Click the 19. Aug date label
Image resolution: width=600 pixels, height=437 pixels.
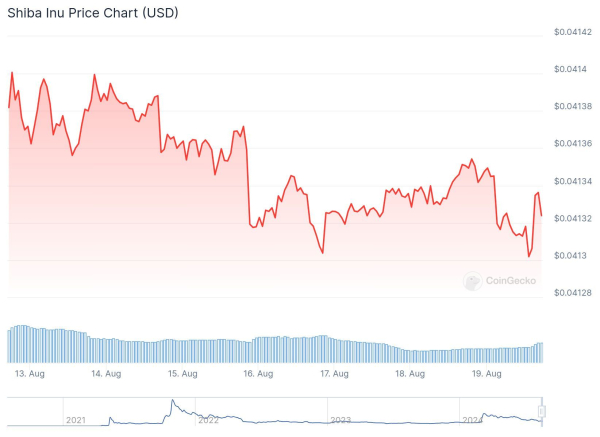click(486, 373)
